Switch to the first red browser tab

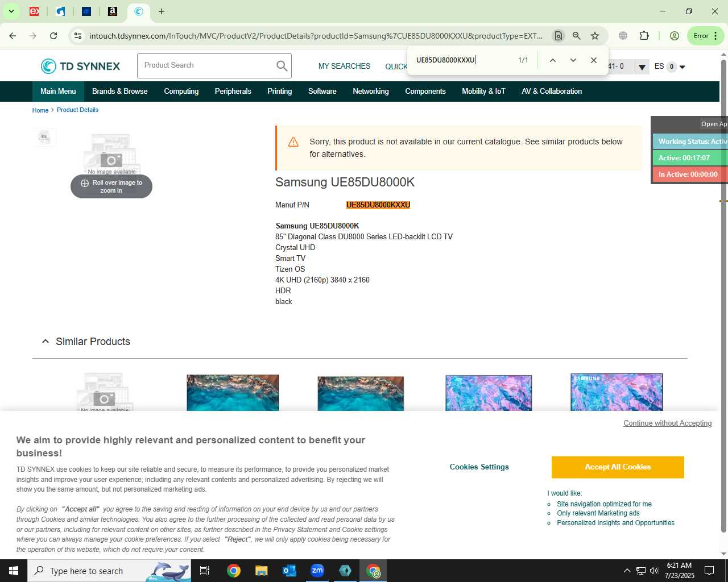pos(34,11)
